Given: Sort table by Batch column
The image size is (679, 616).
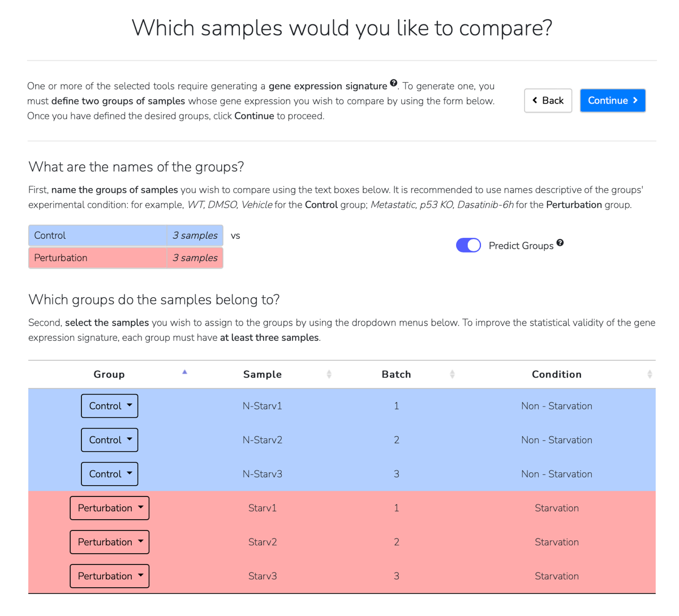Looking at the screenshot, I should (452, 374).
